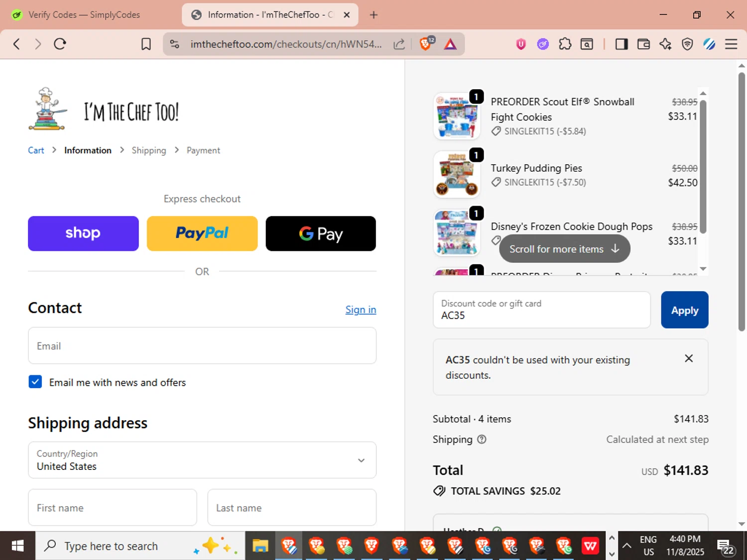Image resolution: width=747 pixels, height=560 pixels.
Task: Go to Cart breadcrumb
Action: point(36,150)
